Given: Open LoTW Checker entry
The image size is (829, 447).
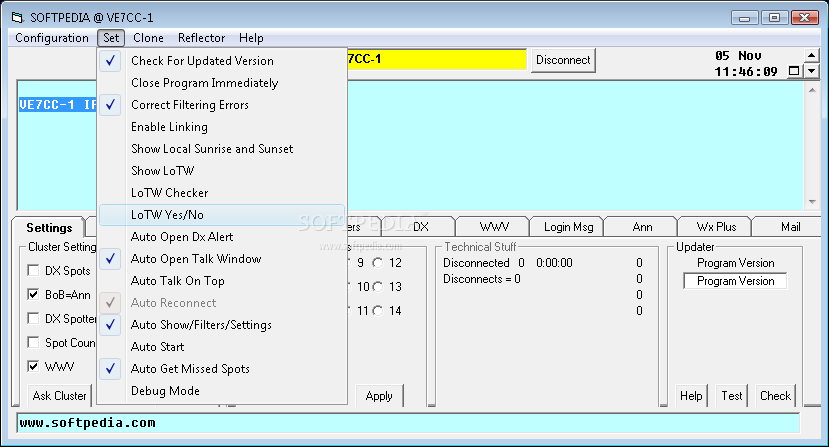Looking at the screenshot, I should coord(222,193).
